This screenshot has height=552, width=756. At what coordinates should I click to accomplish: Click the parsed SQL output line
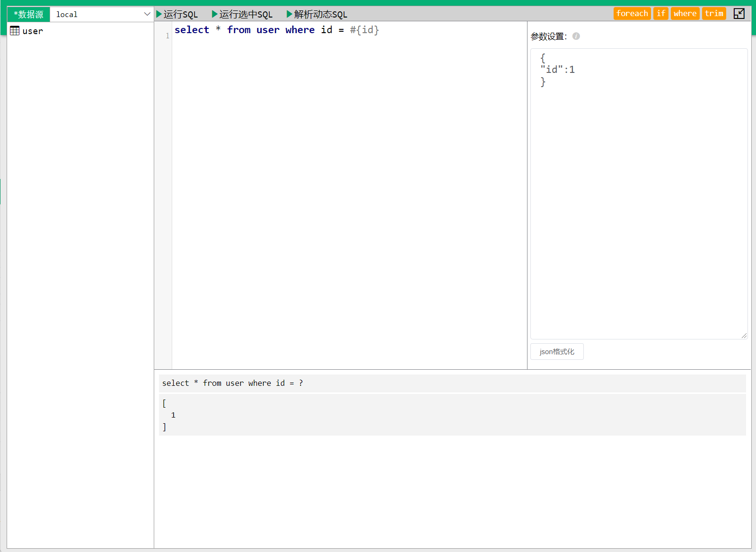point(233,383)
